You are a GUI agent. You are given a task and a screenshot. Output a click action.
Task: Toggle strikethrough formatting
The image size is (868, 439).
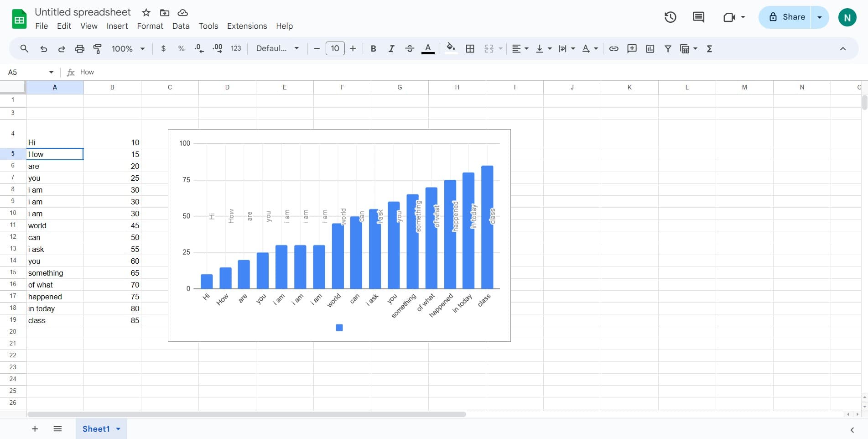coord(409,48)
